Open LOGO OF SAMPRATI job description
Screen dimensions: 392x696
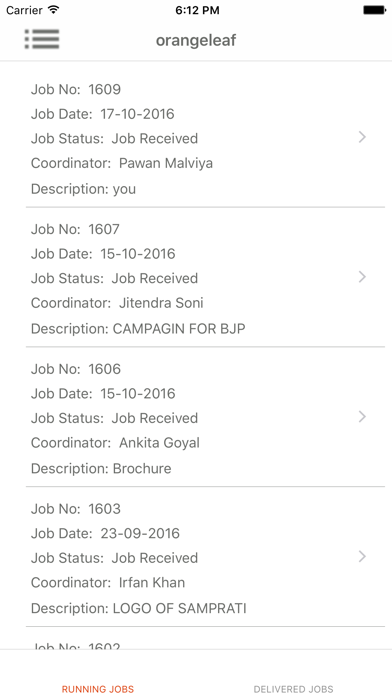pos(139,608)
